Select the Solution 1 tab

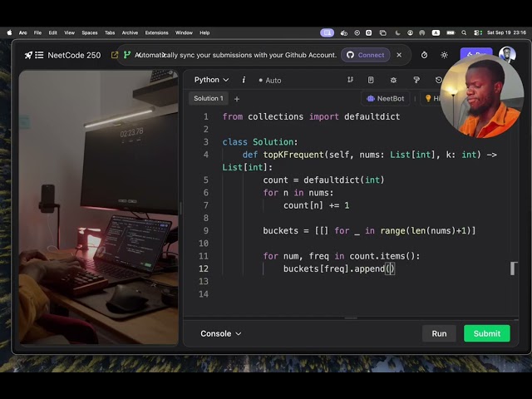(x=209, y=98)
